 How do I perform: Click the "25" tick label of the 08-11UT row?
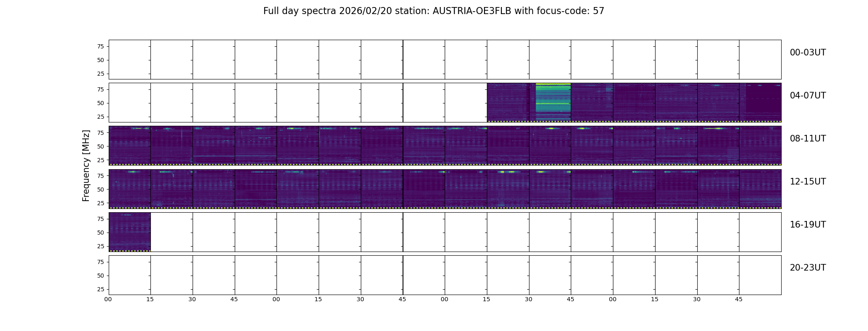click(100, 160)
